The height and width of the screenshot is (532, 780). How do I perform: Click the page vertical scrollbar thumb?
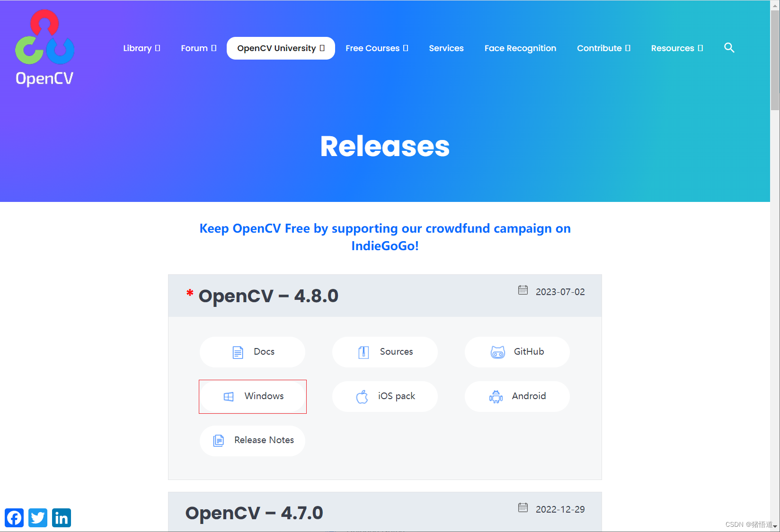click(x=775, y=61)
